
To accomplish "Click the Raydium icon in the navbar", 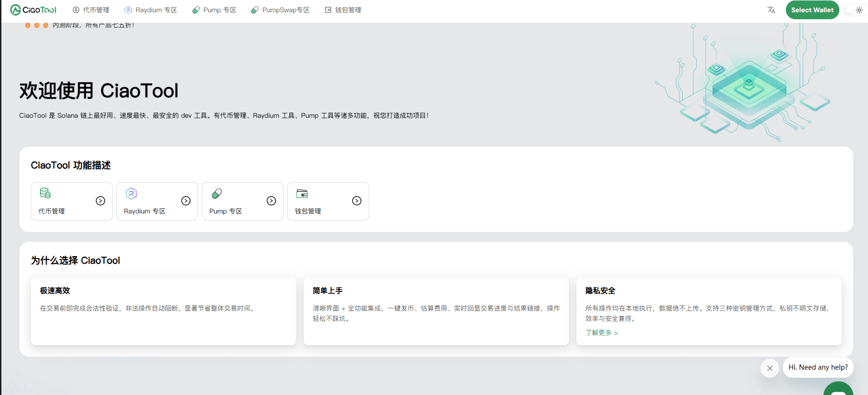I will 128,10.
